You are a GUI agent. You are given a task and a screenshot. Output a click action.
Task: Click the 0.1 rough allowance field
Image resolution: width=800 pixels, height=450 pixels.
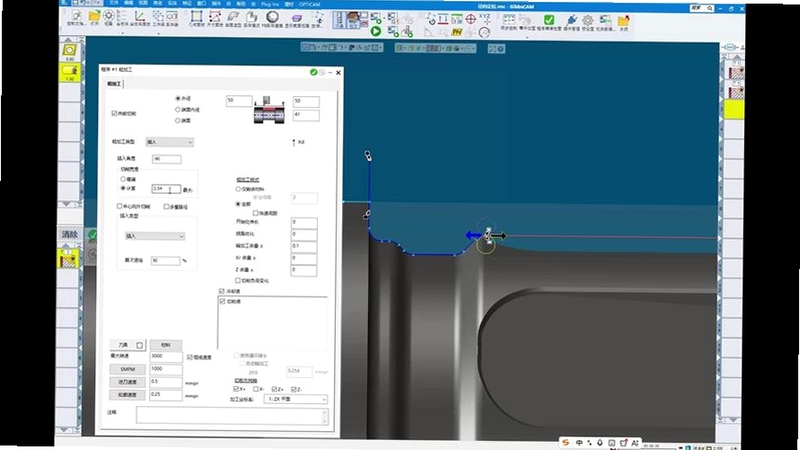pos(304,246)
